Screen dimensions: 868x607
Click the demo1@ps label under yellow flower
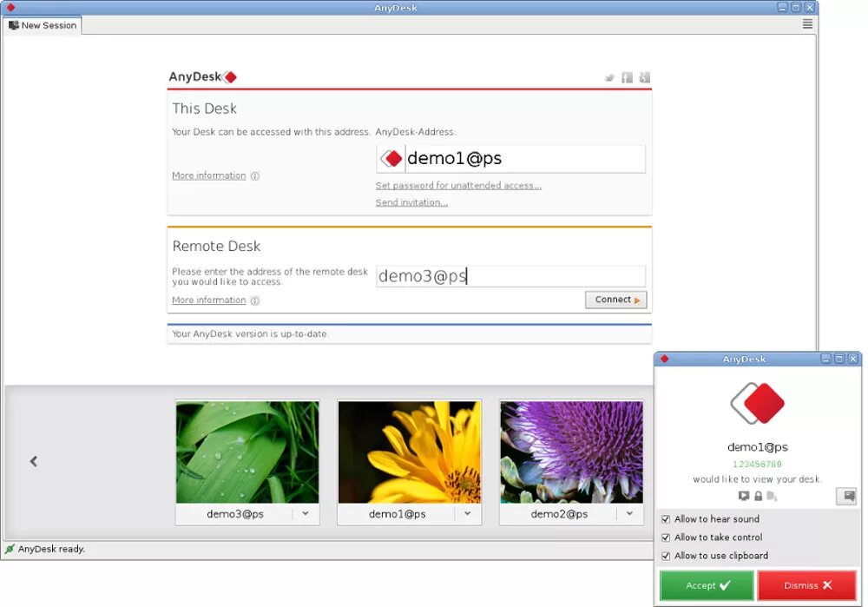(397, 514)
